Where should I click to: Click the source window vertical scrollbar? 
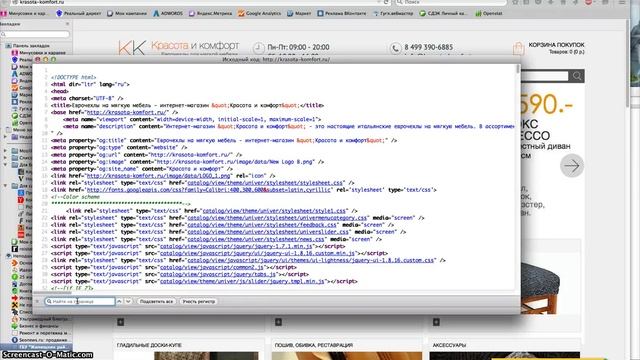[518, 69]
